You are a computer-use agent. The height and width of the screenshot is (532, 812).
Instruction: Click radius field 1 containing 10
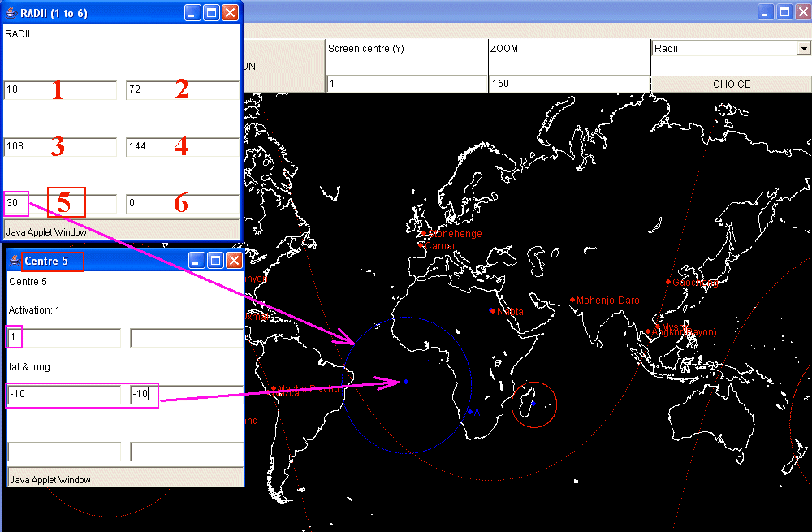[60, 89]
